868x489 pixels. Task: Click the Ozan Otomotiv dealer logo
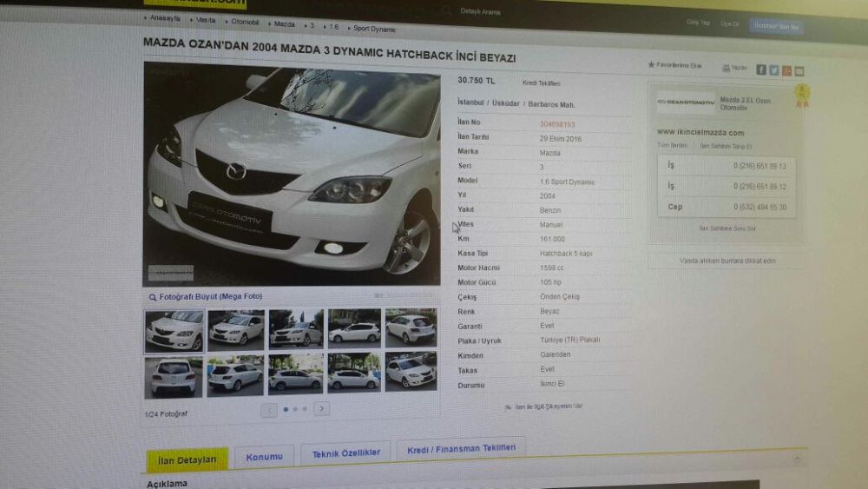point(686,102)
